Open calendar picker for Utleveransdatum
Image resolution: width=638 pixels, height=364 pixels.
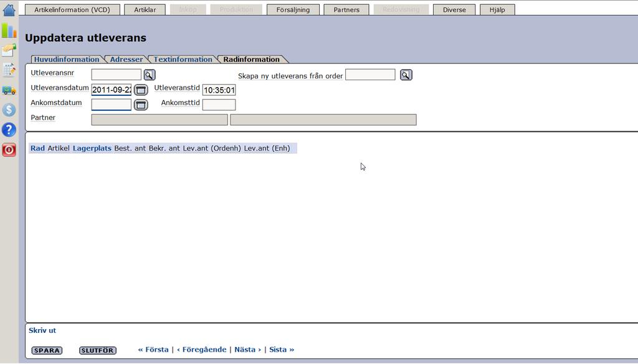click(141, 90)
